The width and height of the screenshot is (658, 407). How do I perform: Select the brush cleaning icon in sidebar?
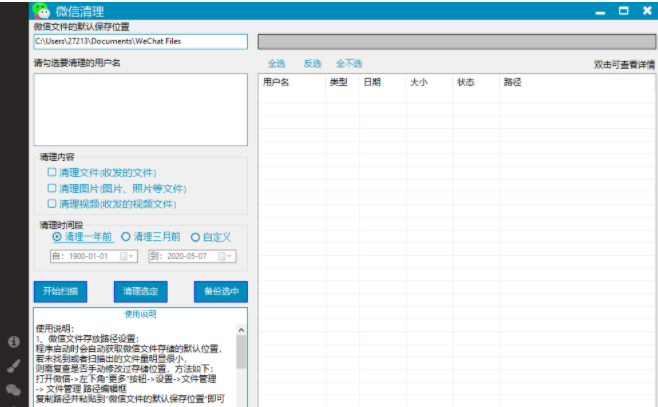(14, 366)
